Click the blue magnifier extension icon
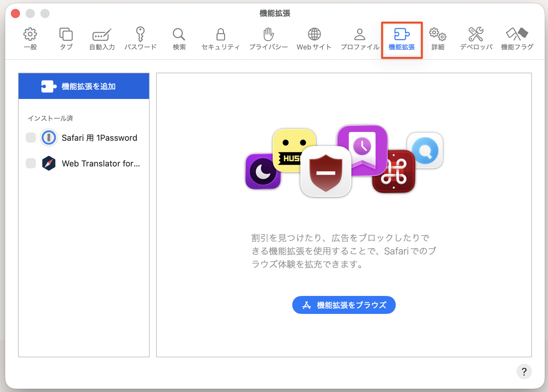 tap(425, 150)
